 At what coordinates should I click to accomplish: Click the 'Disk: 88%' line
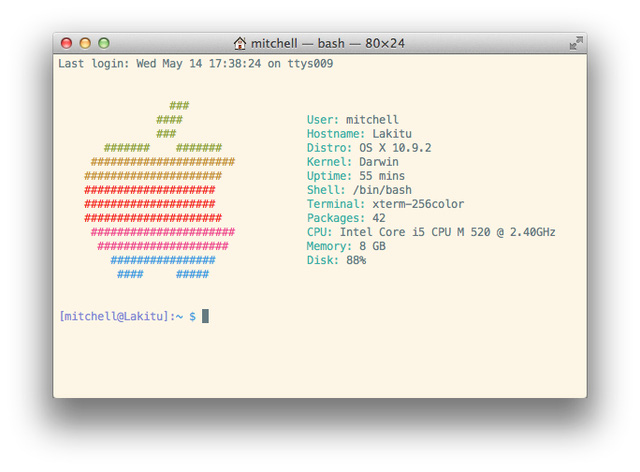pyautogui.click(x=336, y=260)
